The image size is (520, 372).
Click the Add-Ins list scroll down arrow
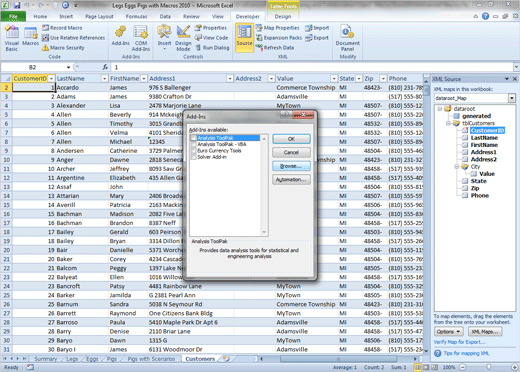264,232
